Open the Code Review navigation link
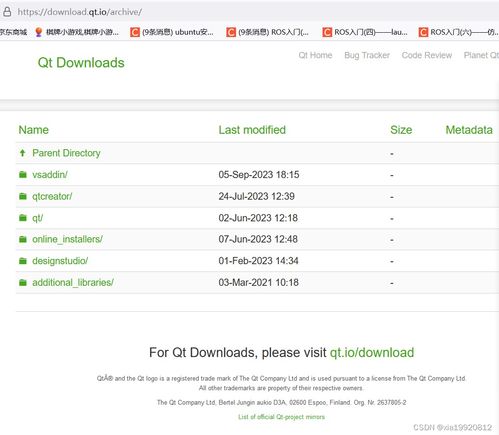The width and height of the screenshot is (499, 435). pyautogui.click(x=427, y=55)
